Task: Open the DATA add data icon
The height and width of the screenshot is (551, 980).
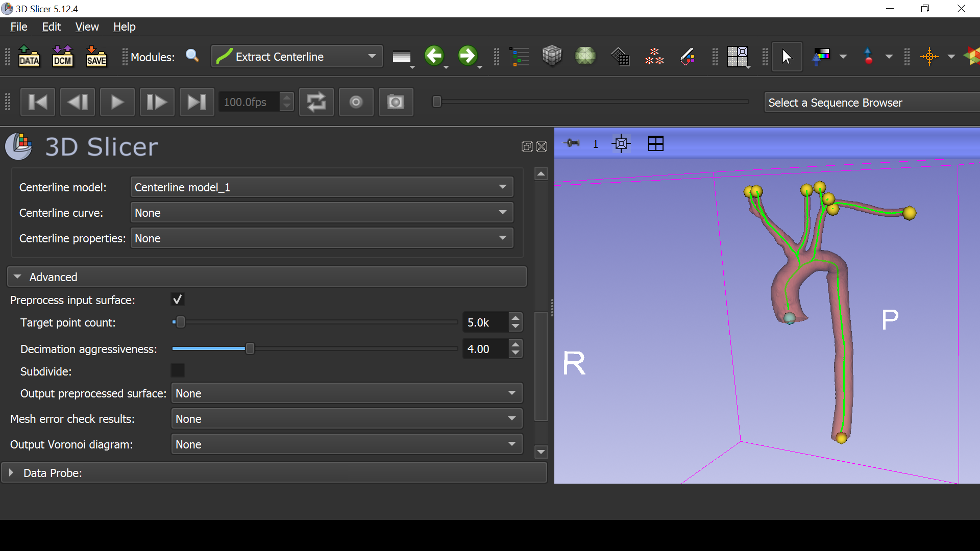Action: click(x=29, y=56)
